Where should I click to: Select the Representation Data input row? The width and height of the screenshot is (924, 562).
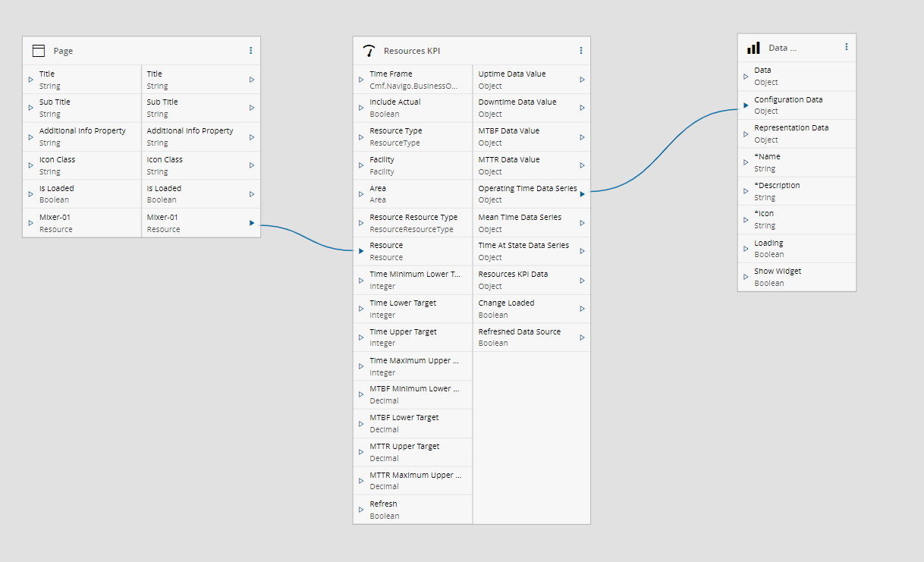tap(797, 133)
